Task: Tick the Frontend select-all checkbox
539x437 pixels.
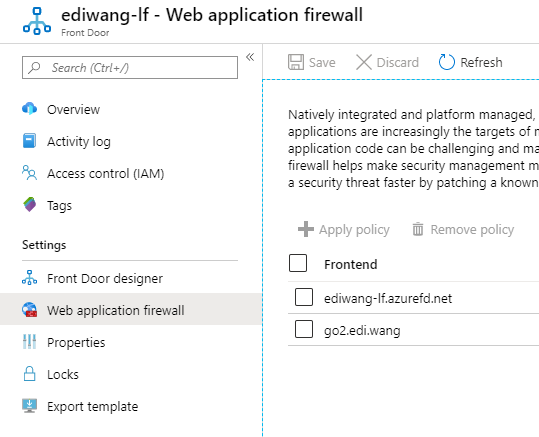Action: tap(298, 263)
